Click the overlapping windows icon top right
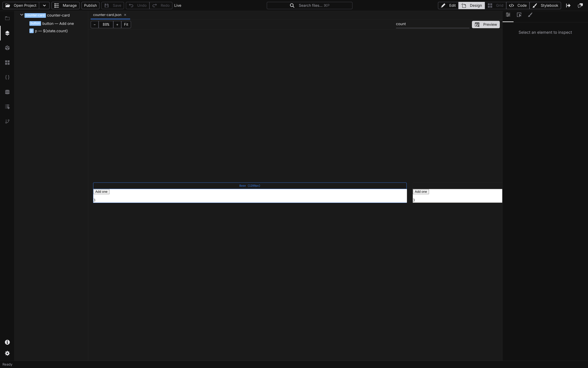The width and height of the screenshot is (588, 368). (580, 5)
